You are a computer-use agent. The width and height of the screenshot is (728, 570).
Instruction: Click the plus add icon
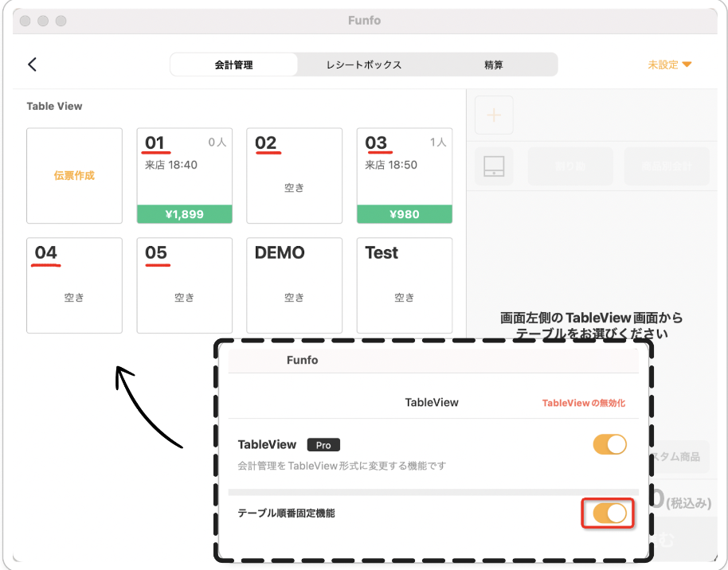[494, 115]
